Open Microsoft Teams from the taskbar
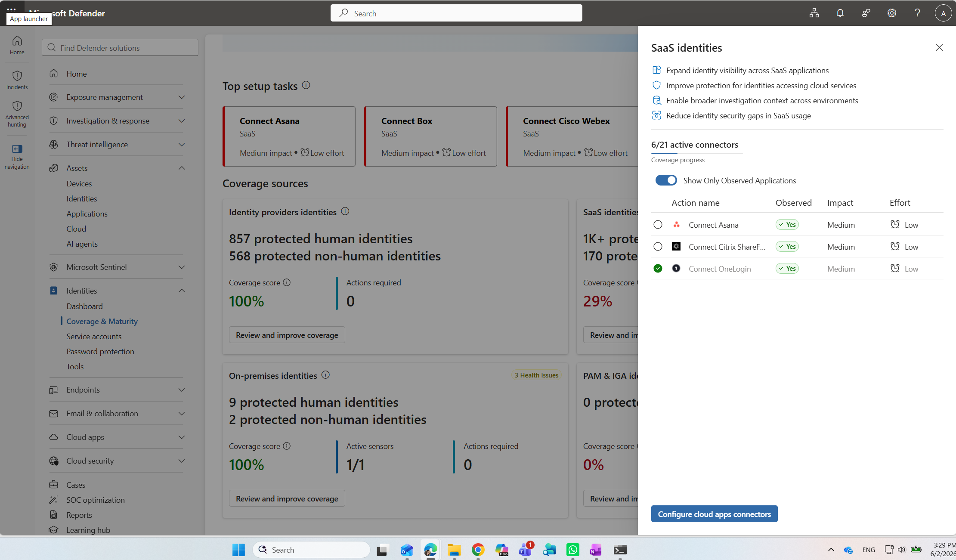The height and width of the screenshot is (560, 956). click(525, 550)
